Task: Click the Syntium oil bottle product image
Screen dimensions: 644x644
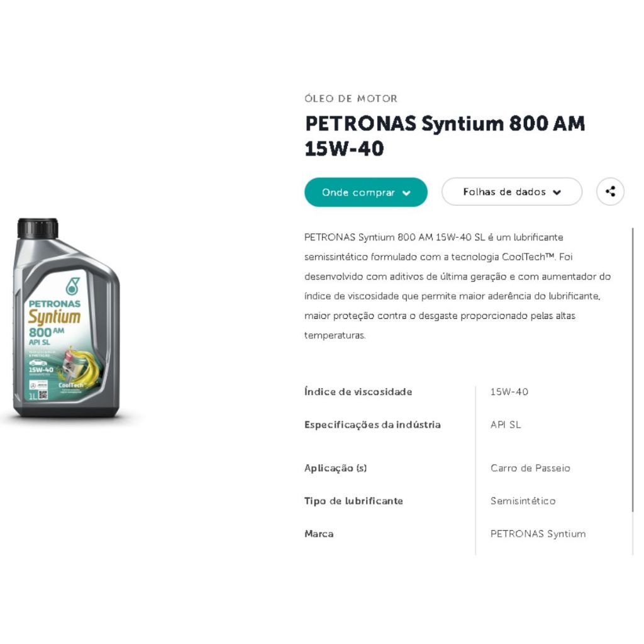Action: click(x=67, y=318)
